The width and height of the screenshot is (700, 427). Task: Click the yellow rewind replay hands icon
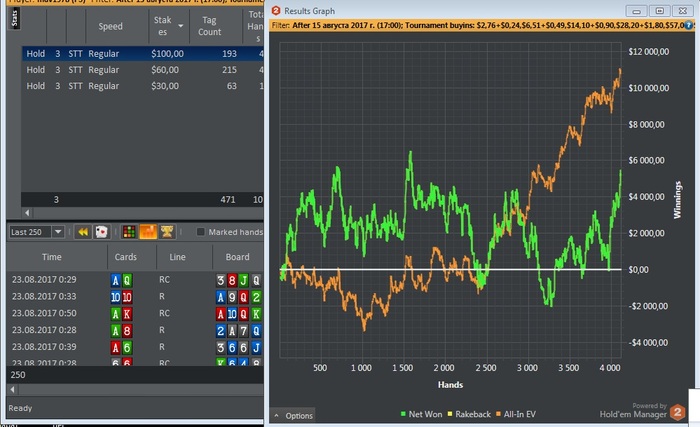83,232
